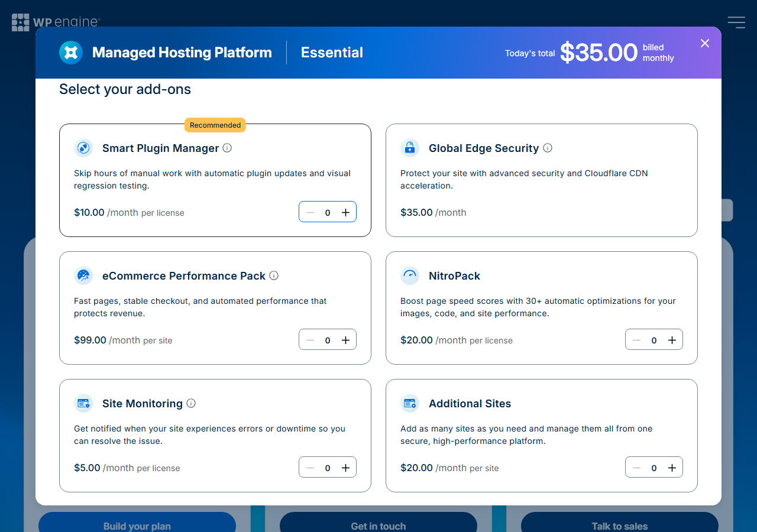The image size is (757, 532).
Task: Decrease Additional Sites quantity
Action: 636,468
